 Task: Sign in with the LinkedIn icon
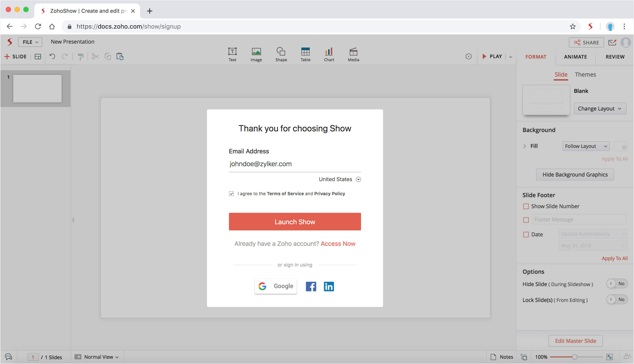point(329,287)
